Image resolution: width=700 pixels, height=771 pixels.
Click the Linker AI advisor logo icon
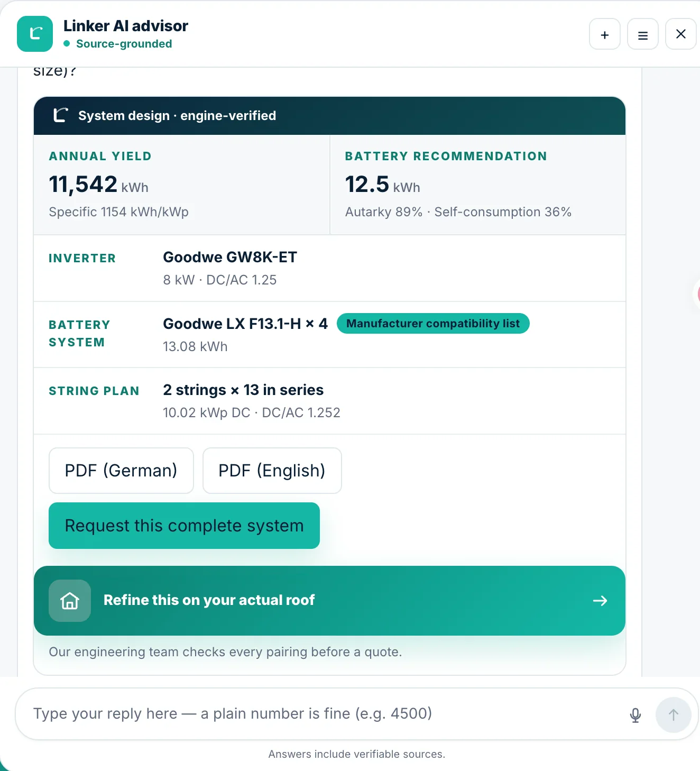(x=35, y=34)
